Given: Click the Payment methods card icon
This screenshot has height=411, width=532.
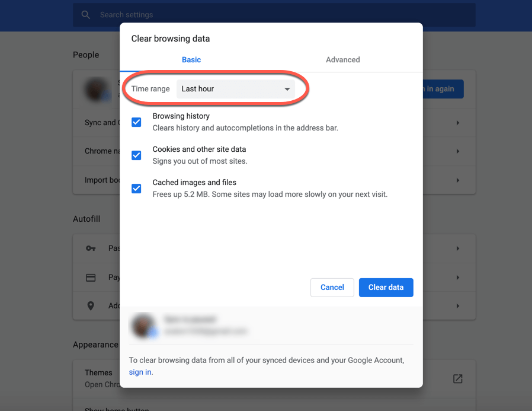Looking at the screenshot, I should pos(91,278).
